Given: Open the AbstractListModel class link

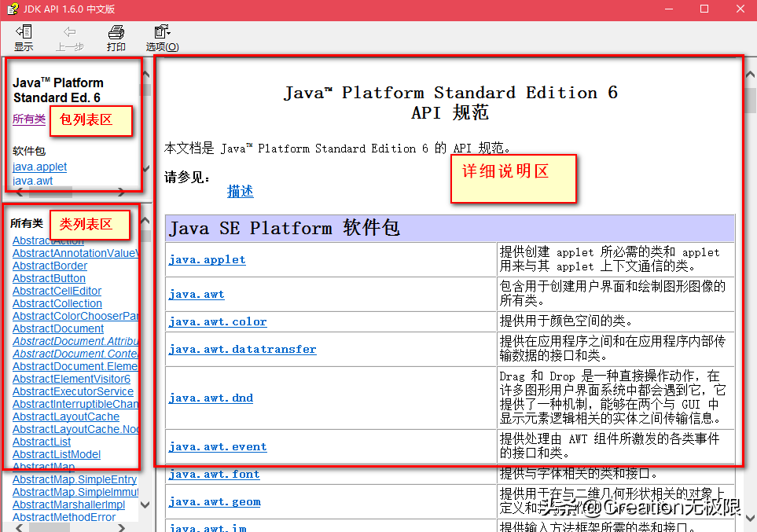Looking at the screenshot, I should (57, 454).
